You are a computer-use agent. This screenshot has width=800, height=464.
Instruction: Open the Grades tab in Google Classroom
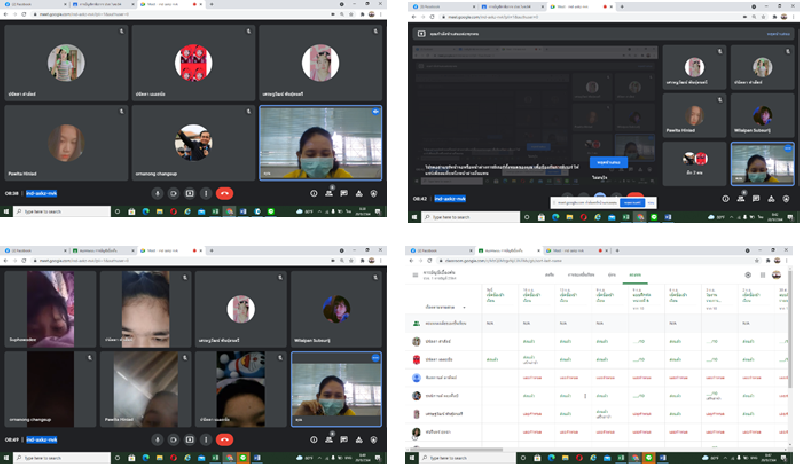click(635, 274)
